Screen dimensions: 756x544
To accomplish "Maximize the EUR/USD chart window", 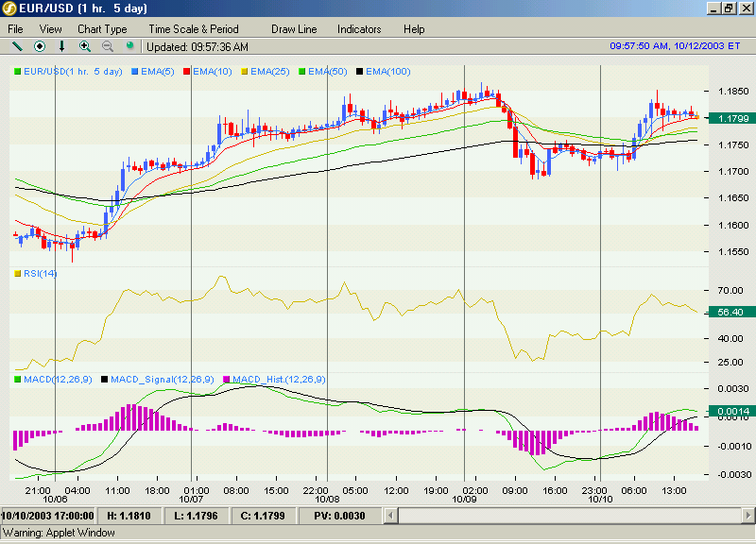I will click(729, 8).
